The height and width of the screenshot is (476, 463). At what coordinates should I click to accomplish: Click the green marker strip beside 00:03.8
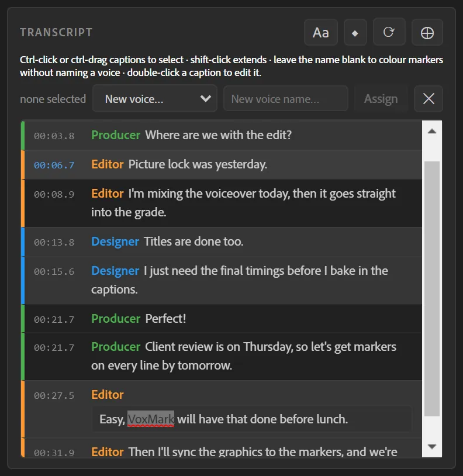[23, 136]
